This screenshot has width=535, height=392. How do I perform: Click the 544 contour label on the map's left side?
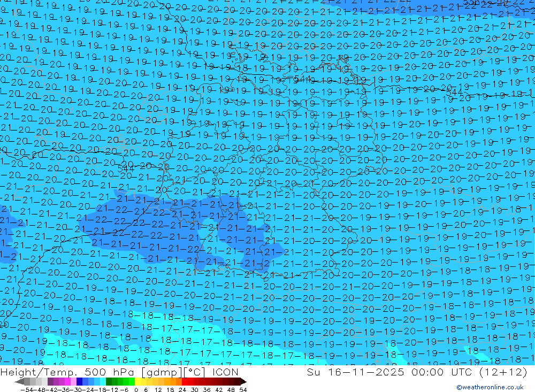126,168
